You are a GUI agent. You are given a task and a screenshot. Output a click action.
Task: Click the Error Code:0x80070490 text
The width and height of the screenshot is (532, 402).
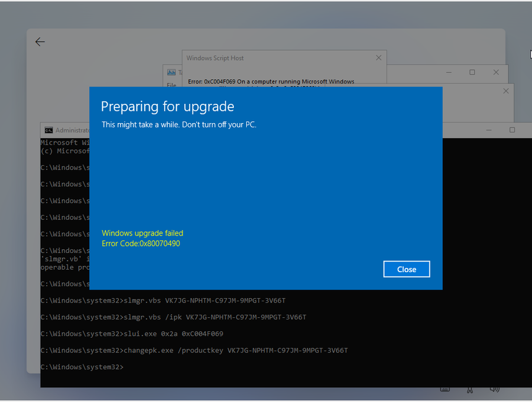[141, 244]
